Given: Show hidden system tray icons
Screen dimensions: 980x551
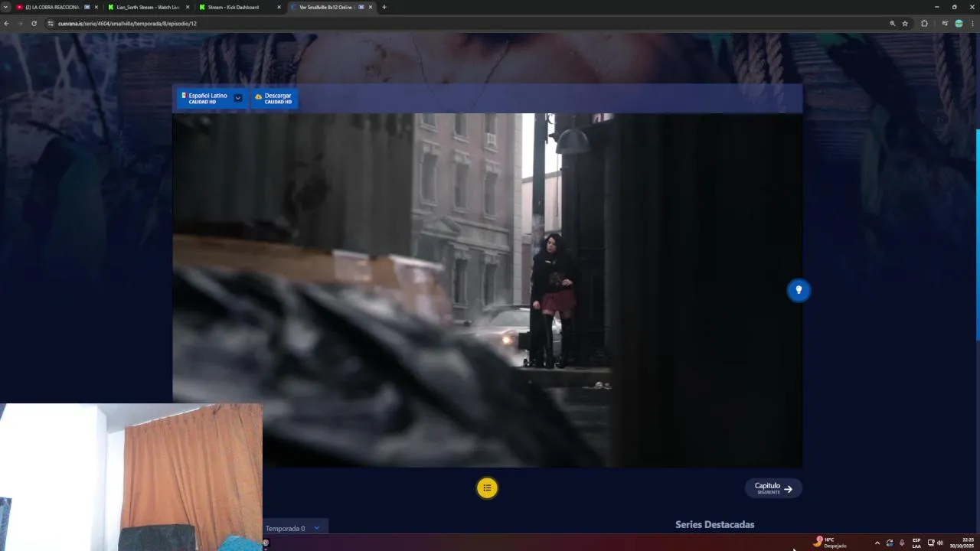Looking at the screenshot, I should [877, 543].
